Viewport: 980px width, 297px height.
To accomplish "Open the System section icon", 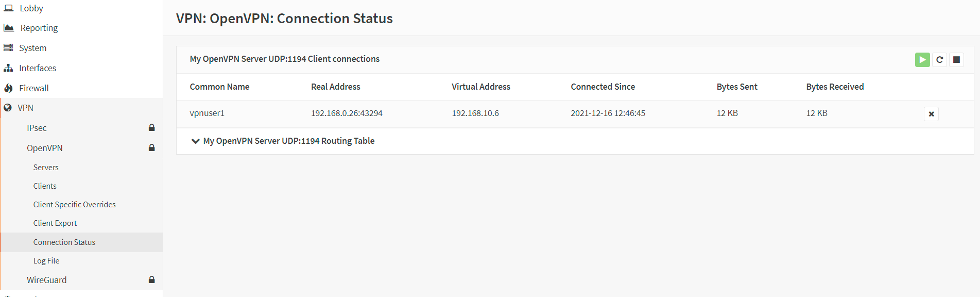I will click(x=8, y=47).
